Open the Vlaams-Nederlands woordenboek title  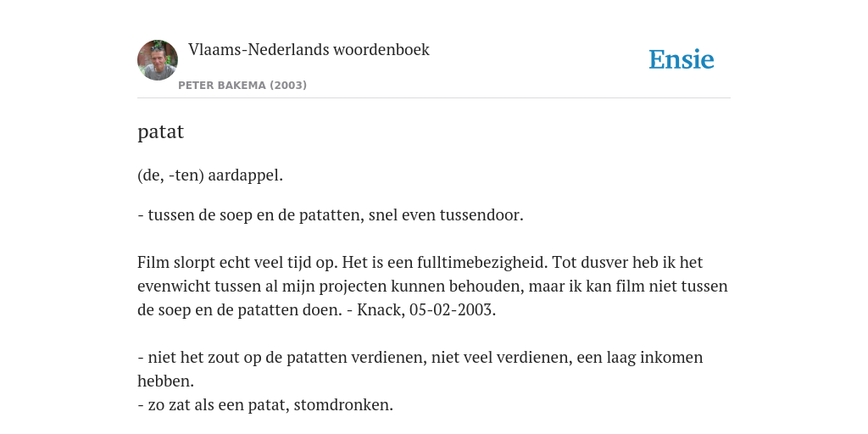click(309, 49)
